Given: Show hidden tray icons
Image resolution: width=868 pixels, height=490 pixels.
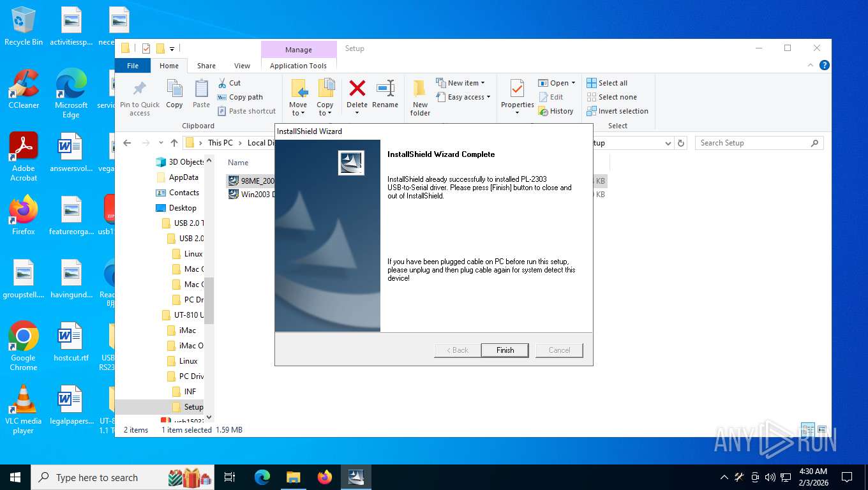Looking at the screenshot, I should 724,477.
